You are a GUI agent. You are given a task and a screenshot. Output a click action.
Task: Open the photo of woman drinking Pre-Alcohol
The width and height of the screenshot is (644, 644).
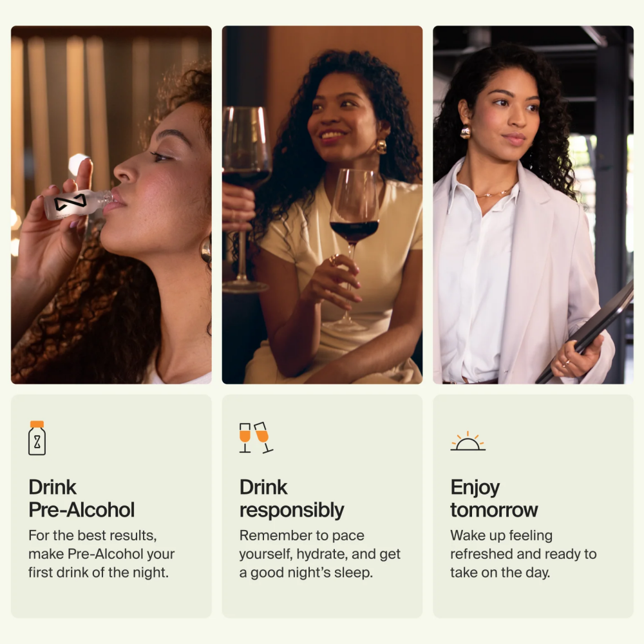point(111,205)
